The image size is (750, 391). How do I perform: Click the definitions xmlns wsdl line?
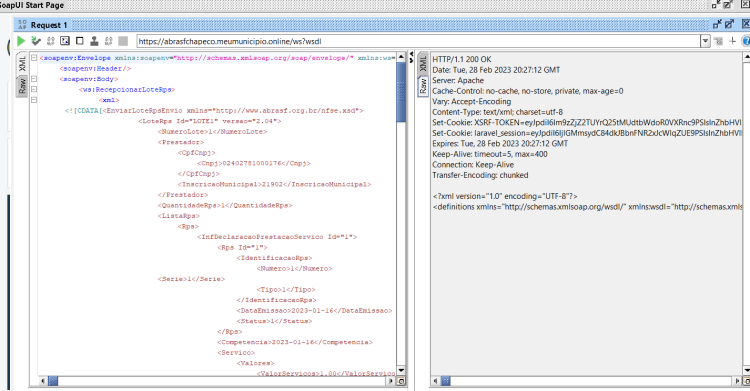pyautogui.click(x=587, y=207)
